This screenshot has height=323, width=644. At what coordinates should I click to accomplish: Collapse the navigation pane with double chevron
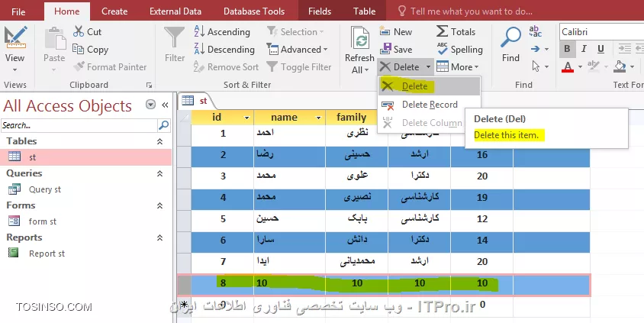click(x=165, y=105)
